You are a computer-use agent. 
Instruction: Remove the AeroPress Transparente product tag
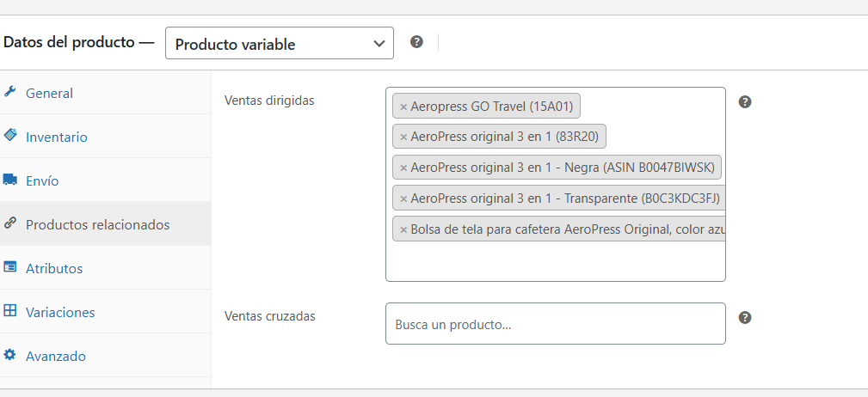coord(403,199)
